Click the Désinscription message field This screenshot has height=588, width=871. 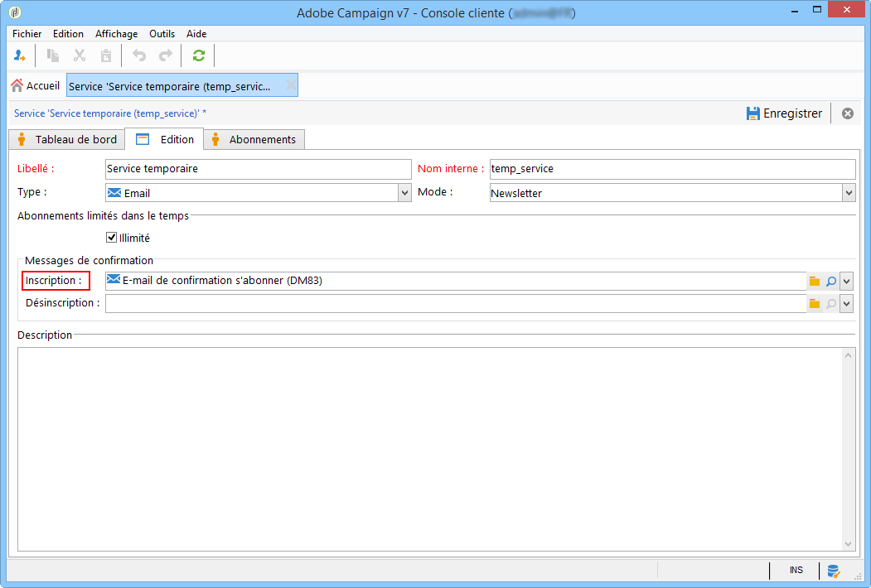pos(456,303)
